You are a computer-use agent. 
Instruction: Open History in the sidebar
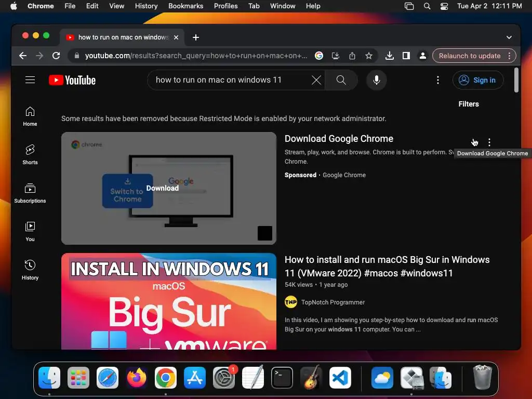pyautogui.click(x=30, y=270)
